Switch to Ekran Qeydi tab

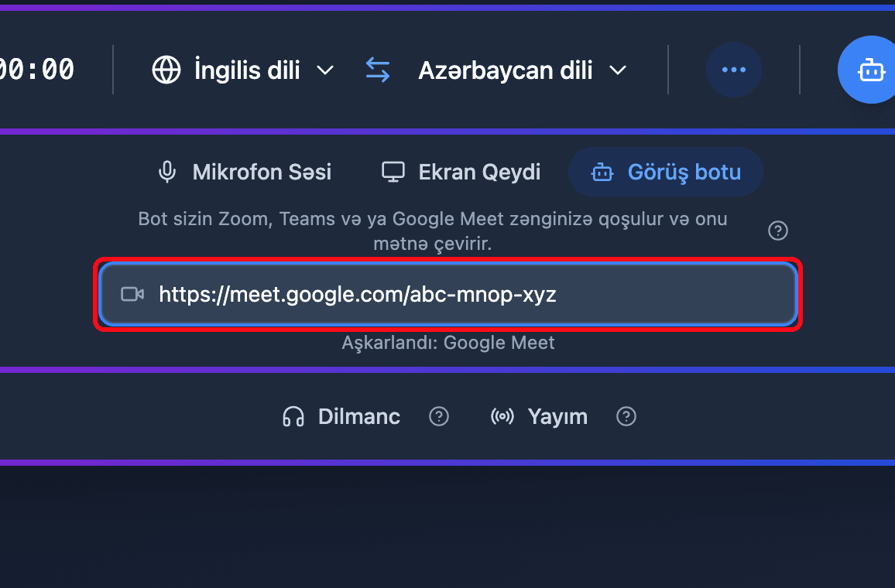tap(461, 172)
